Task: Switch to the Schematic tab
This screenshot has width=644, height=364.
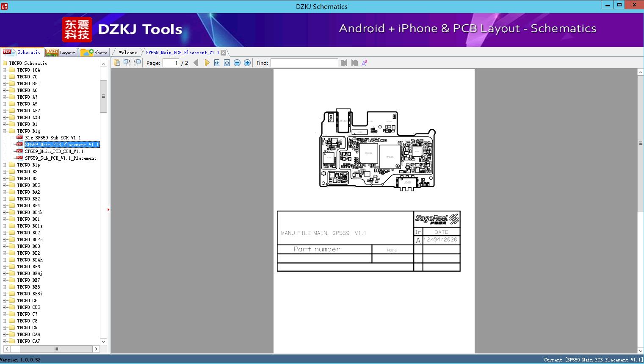Action: [22, 52]
